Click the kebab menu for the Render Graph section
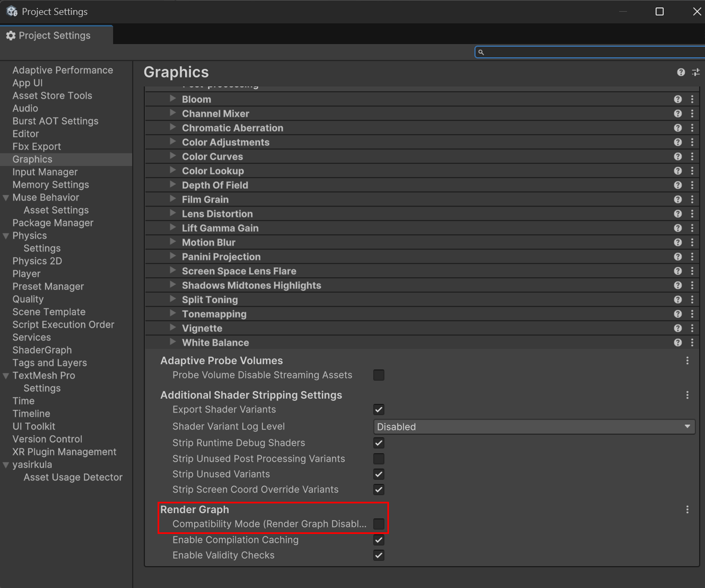Screen dimensions: 705x588 (687, 509)
